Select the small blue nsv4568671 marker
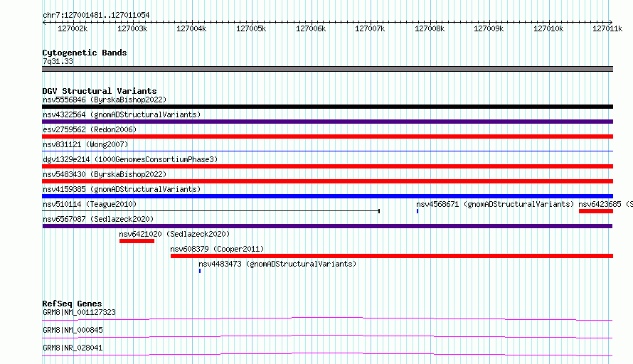 click(417, 211)
